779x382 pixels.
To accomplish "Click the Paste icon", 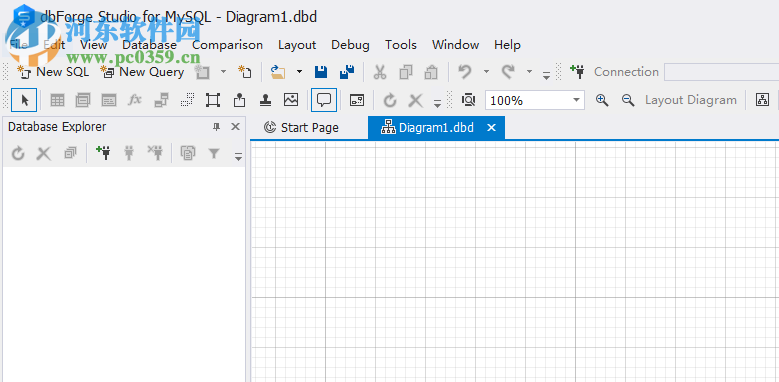I will click(431, 72).
